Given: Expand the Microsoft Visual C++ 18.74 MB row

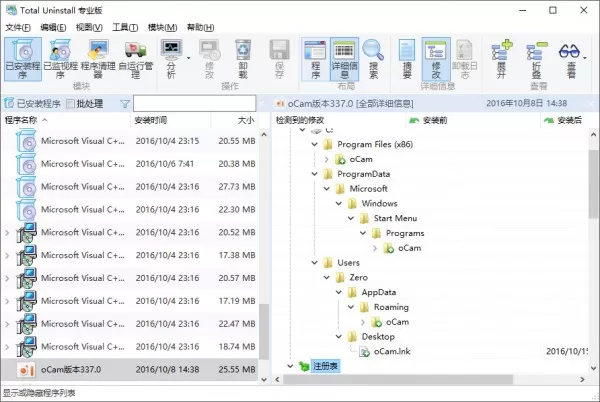Looking at the screenshot, I should [7, 347].
